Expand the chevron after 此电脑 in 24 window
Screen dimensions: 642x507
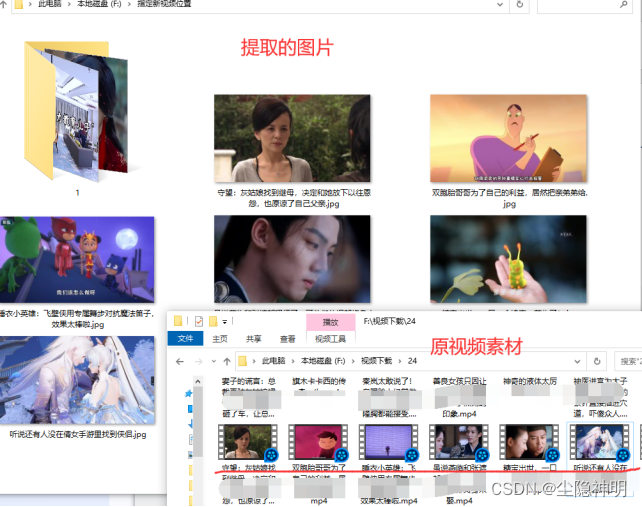293,361
